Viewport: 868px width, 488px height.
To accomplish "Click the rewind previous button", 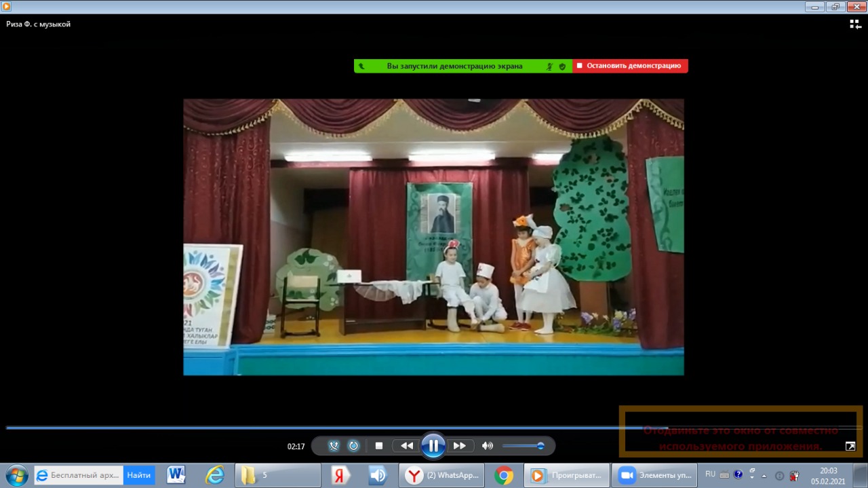I will (406, 446).
